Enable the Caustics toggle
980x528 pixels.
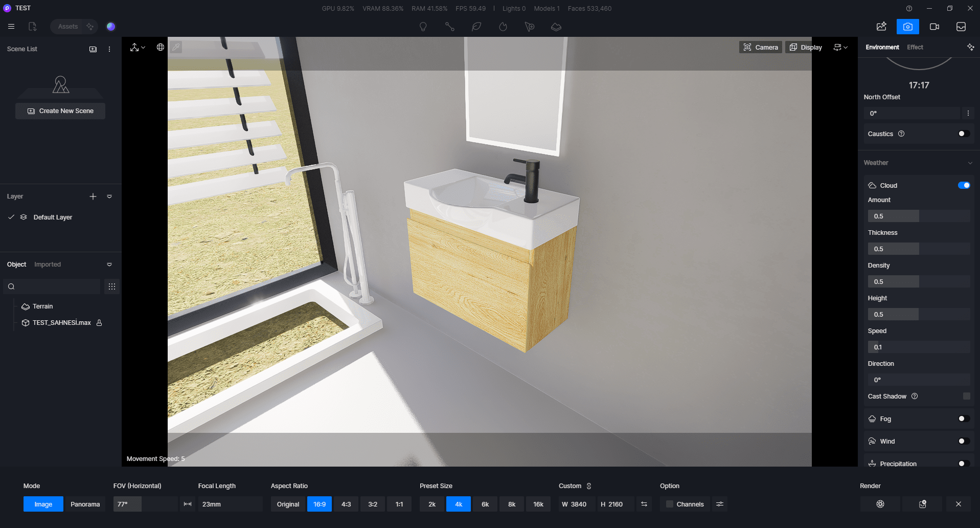coord(964,134)
